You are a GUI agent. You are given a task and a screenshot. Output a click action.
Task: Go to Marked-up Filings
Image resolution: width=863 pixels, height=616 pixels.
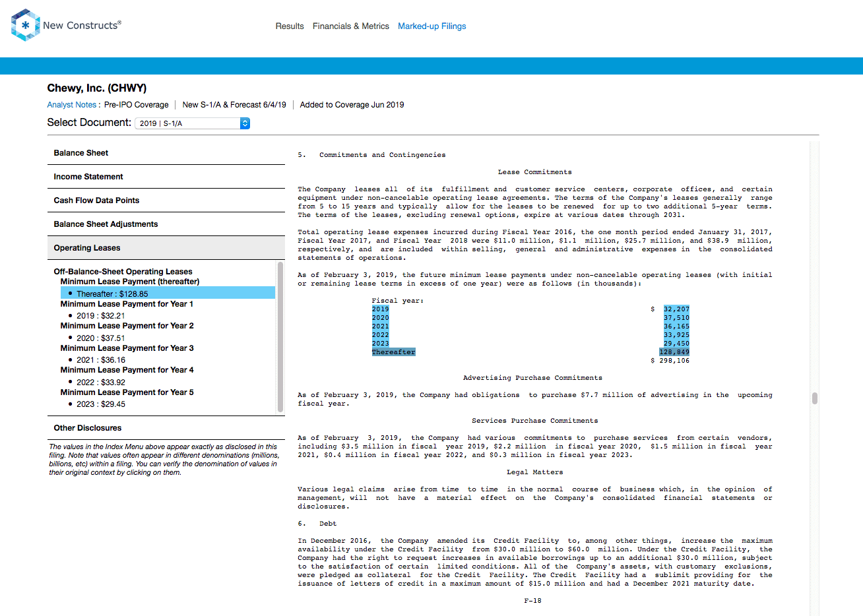tap(432, 26)
